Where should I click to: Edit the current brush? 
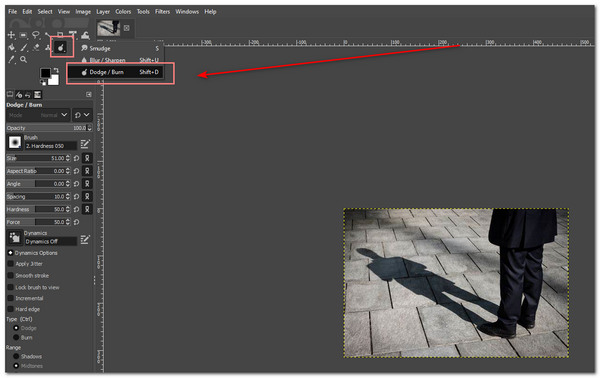pyautogui.click(x=85, y=144)
